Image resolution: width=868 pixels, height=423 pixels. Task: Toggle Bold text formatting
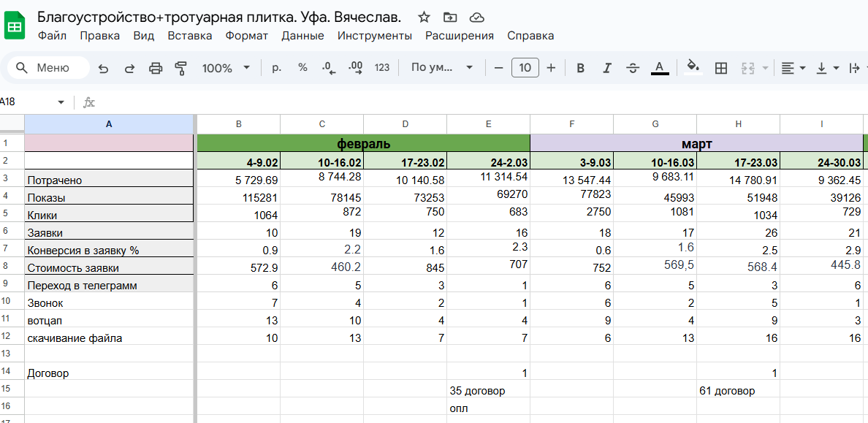[581, 68]
